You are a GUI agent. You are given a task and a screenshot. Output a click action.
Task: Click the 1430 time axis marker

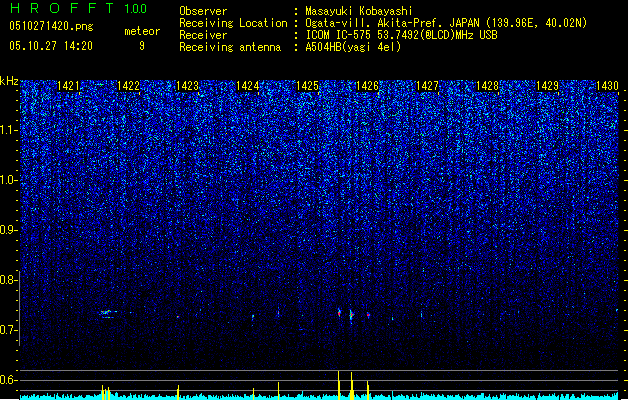coord(607,86)
